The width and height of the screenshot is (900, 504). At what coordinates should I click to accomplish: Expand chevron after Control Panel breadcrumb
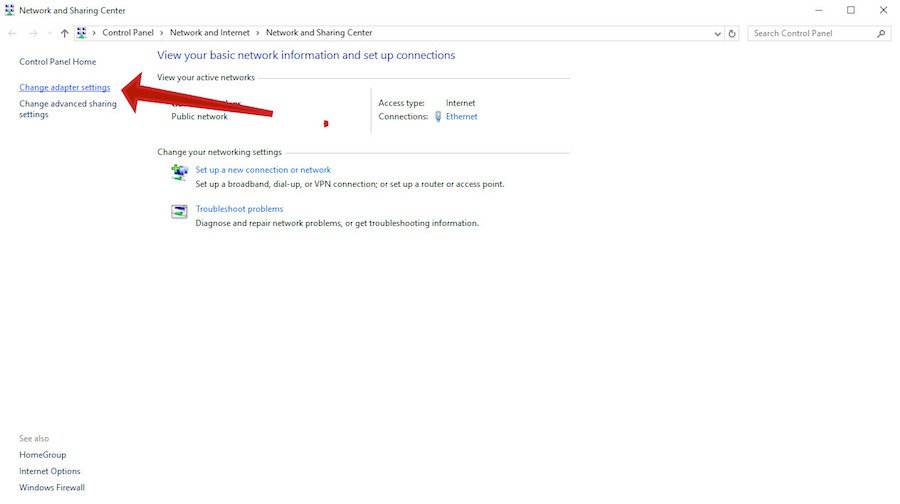pos(162,33)
